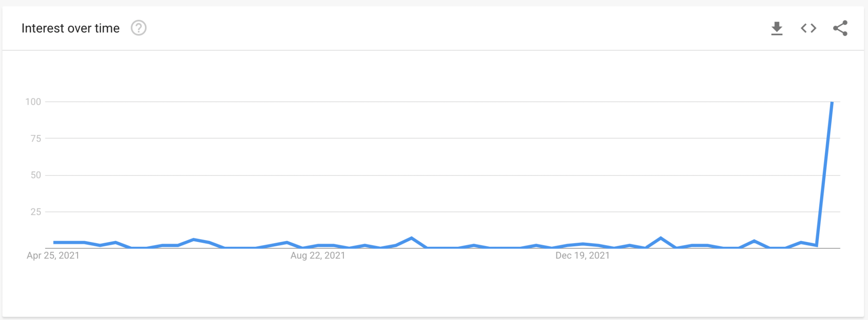Click the Apr 25, 2021 axis label

point(53,255)
